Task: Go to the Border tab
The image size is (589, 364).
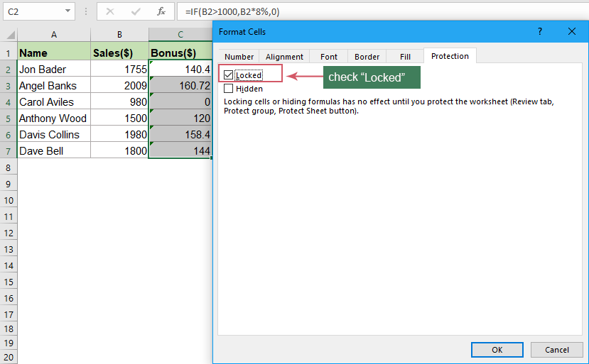Action: (367, 57)
